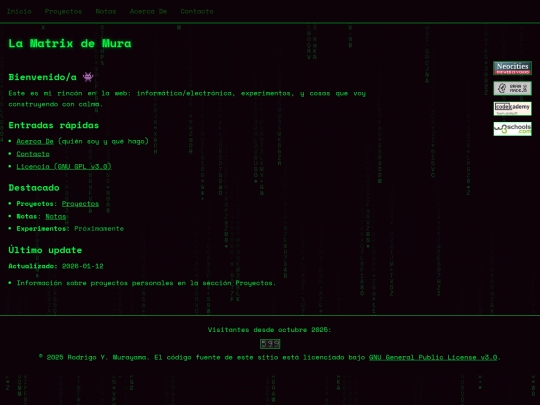Screen dimensions: 540x405
Task: Follow the Acerca De link under Entradas rápidas
Action: click(x=35, y=141)
